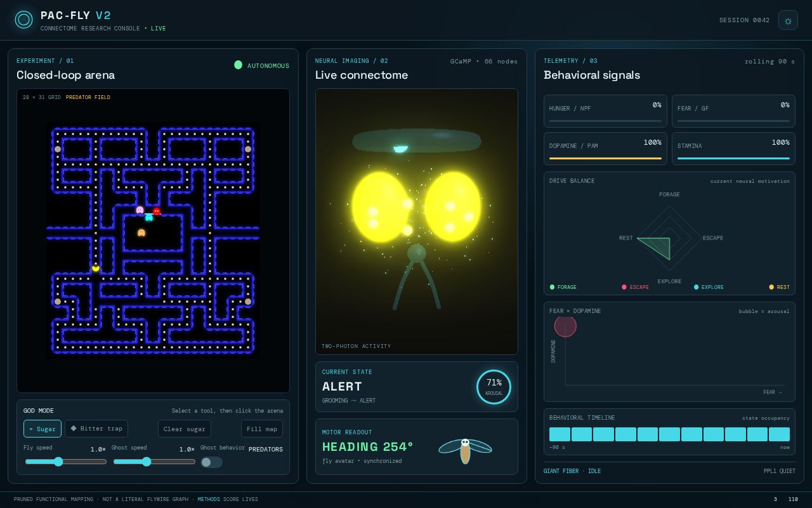Click the REST axis label on the radar
This screenshot has width=812, height=508.
(x=626, y=238)
